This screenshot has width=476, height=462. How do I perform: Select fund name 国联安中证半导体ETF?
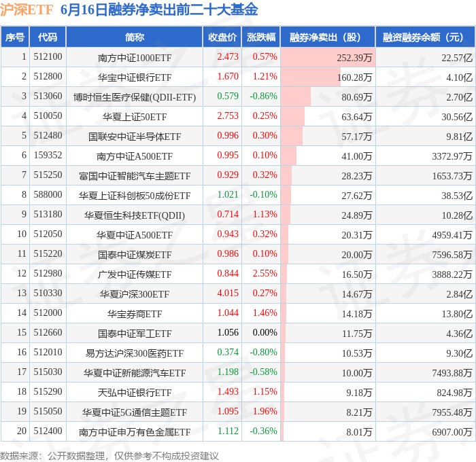click(135, 137)
